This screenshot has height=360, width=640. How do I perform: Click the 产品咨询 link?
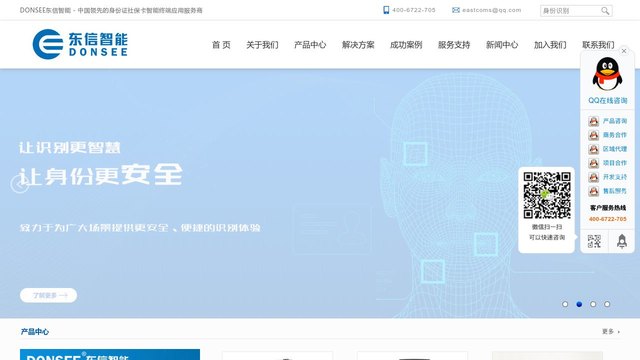(615, 121)
